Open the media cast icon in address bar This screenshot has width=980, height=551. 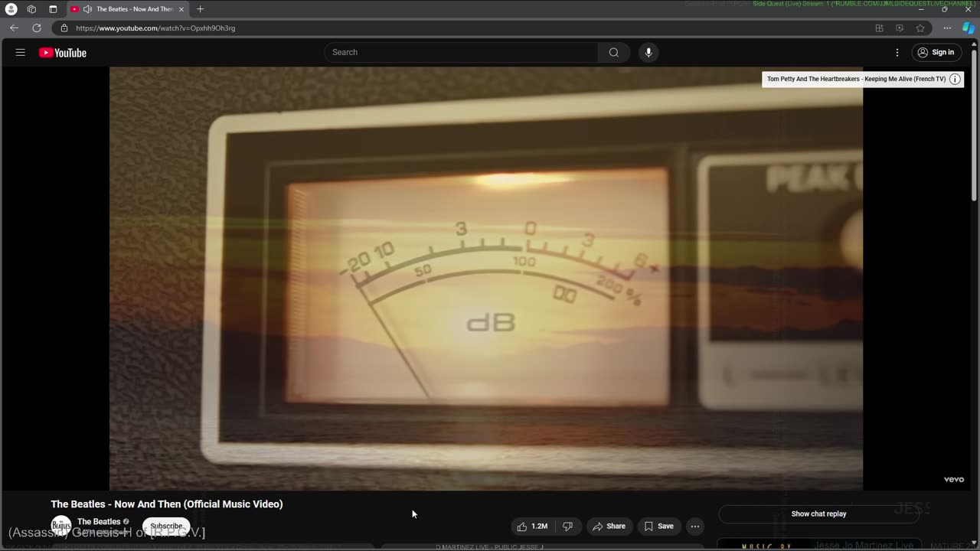900,28
